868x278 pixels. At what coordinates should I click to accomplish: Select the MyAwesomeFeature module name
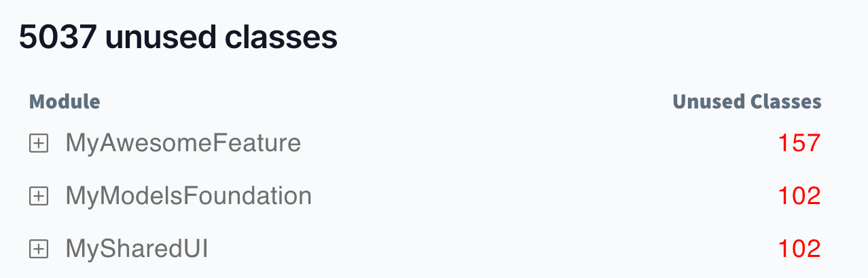coord(183,143)
